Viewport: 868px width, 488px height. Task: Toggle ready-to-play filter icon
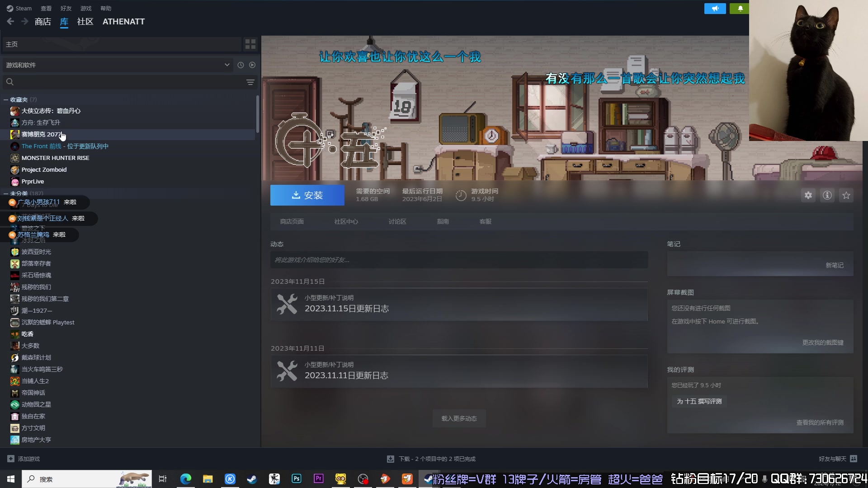click(252, 65)
